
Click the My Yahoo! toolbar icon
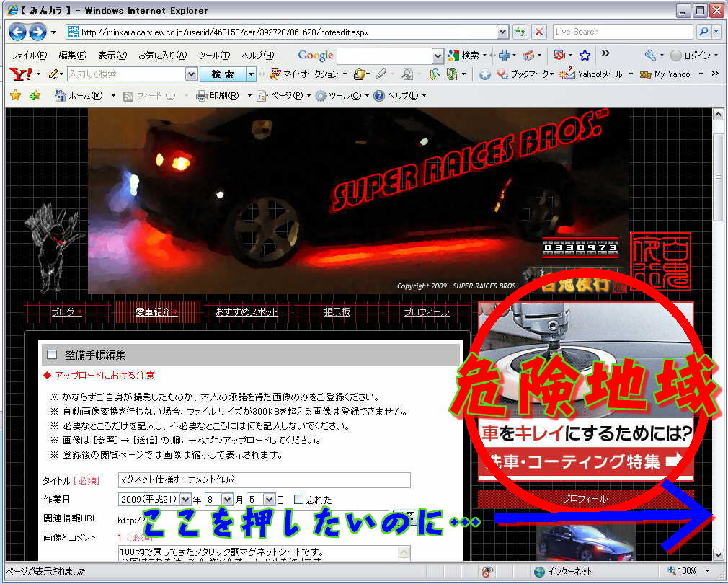click(x=645, y=74)
